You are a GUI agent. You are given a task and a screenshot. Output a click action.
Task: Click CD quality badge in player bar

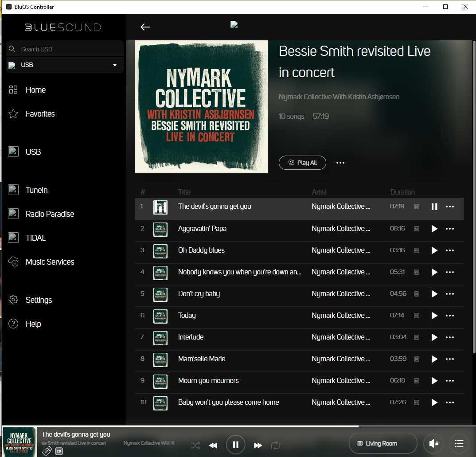59,451
